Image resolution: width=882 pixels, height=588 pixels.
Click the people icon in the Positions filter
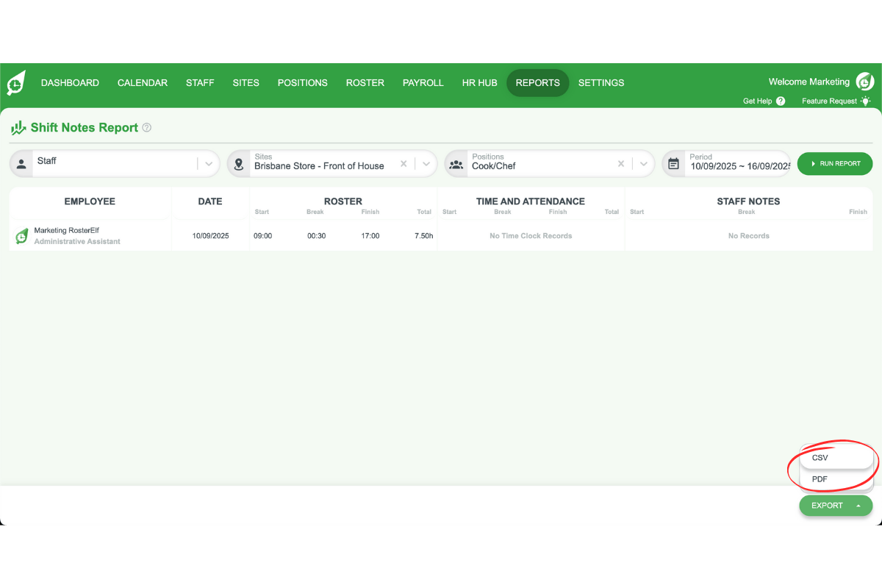point(456,163)
